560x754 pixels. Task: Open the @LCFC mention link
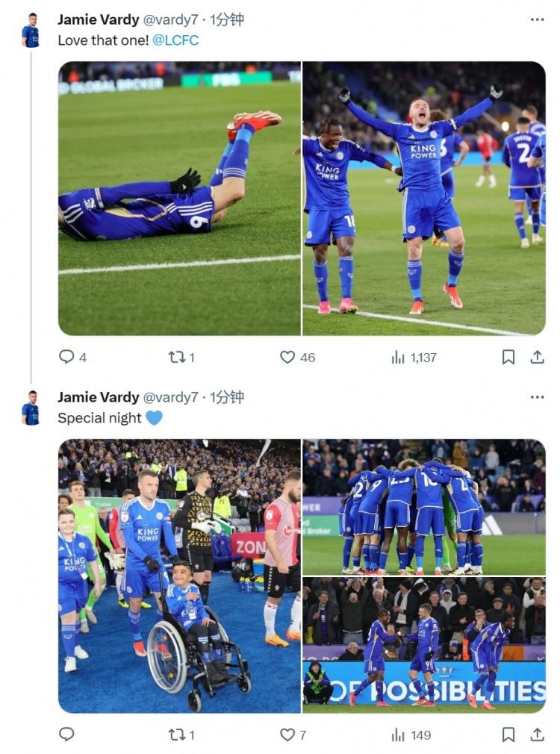175,40
